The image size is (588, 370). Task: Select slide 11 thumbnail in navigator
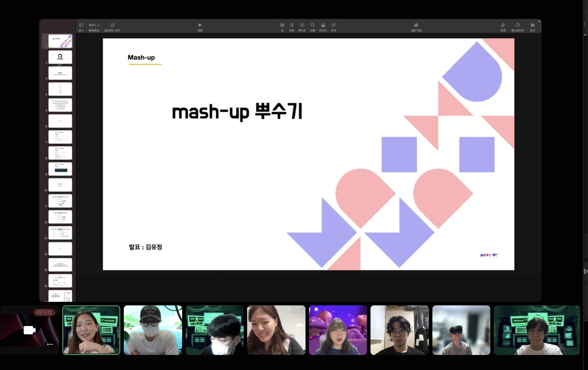[x=60, y=201]
